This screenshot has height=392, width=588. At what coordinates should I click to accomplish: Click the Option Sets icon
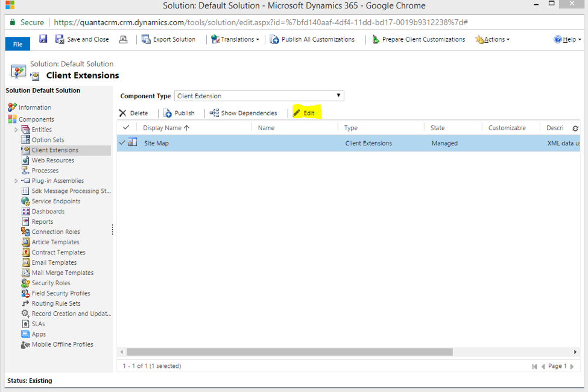point(25,139)
